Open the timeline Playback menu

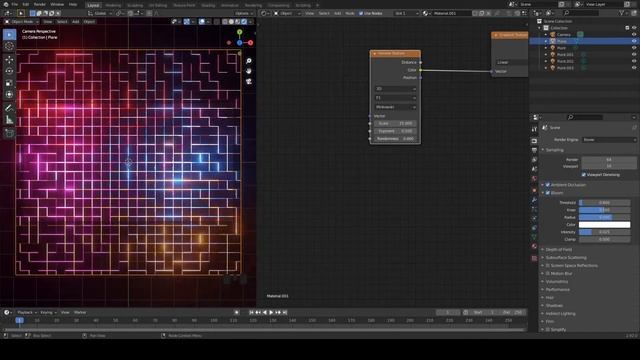27,312
